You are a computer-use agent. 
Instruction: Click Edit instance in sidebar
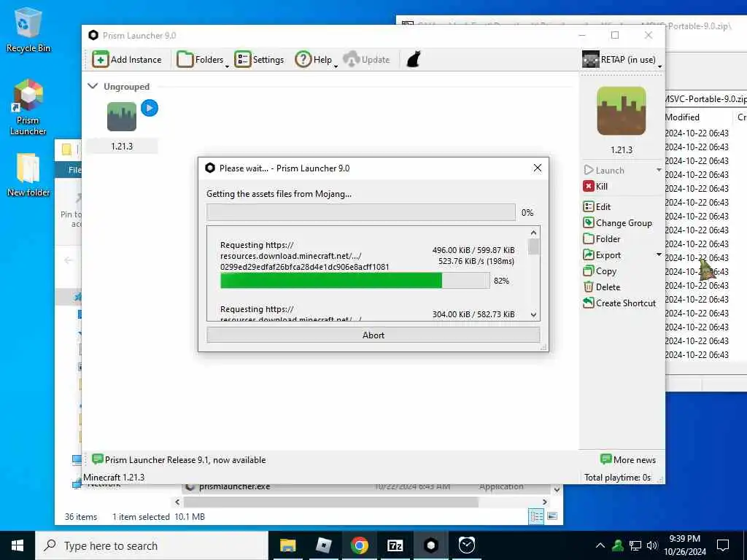point(597,206)
